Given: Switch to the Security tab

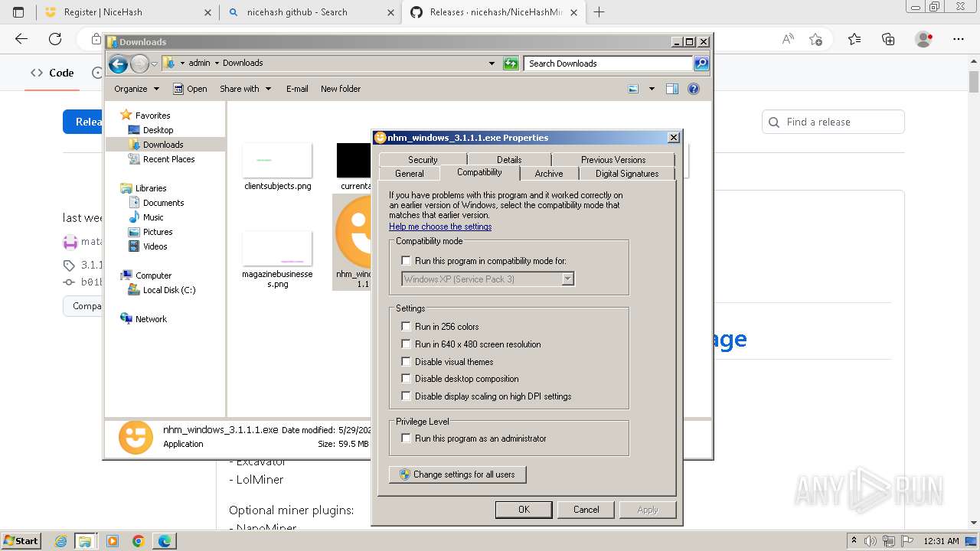Looking at the screenshot, I should [423, 159].
